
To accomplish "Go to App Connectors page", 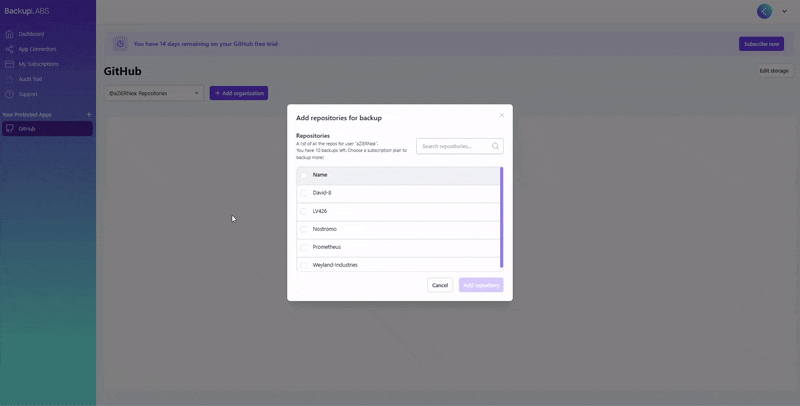I will pos(37,49).
